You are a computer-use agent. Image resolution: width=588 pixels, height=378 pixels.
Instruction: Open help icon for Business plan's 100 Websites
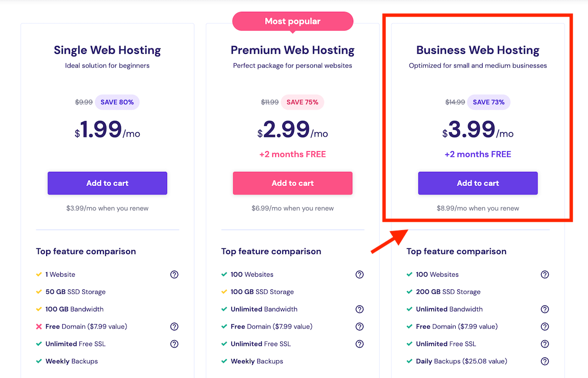tap(544, 275)
